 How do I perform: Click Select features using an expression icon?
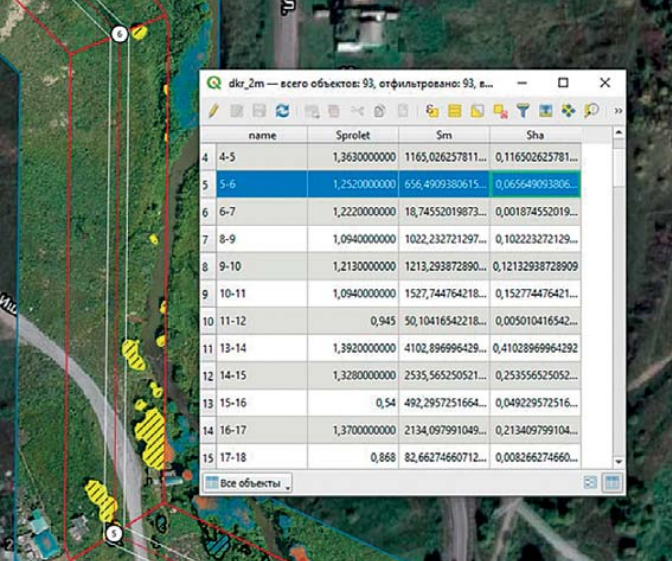[x=431, y=111]
